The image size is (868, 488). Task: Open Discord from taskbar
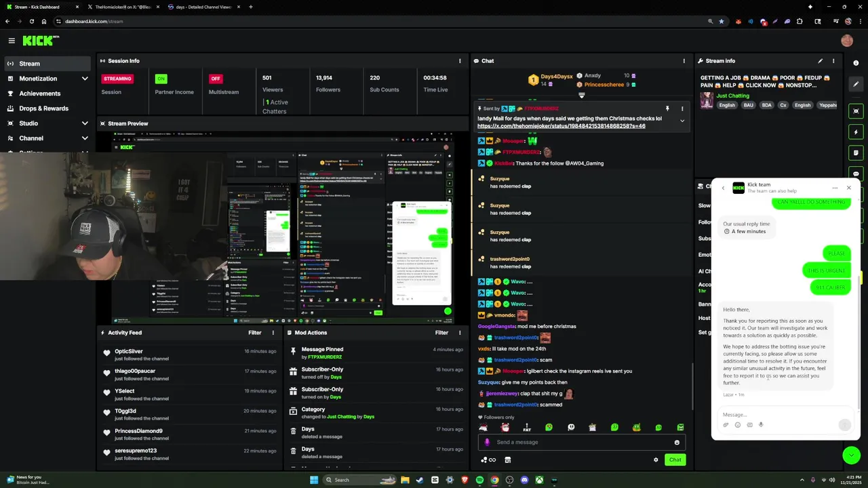click(x=524, y=480)
